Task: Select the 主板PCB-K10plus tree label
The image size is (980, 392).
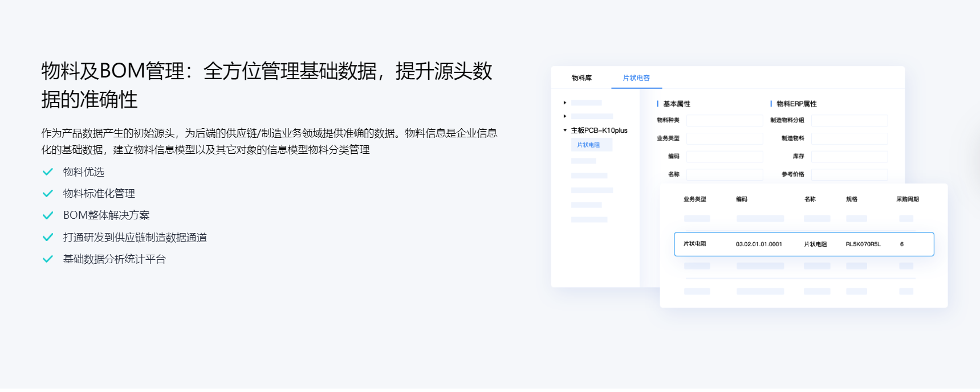Action: coord(599,130)
